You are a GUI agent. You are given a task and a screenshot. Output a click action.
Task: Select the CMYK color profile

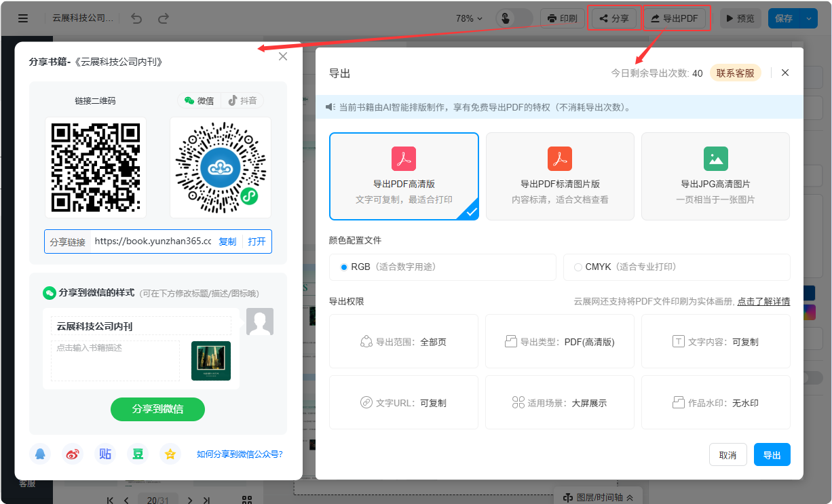[578, 267]
